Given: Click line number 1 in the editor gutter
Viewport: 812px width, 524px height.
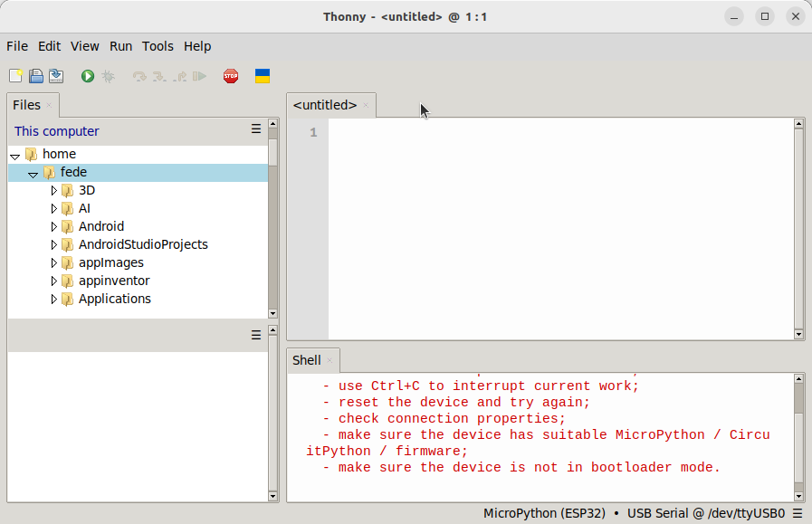Looking at the screenshot, I should point(313,132).
